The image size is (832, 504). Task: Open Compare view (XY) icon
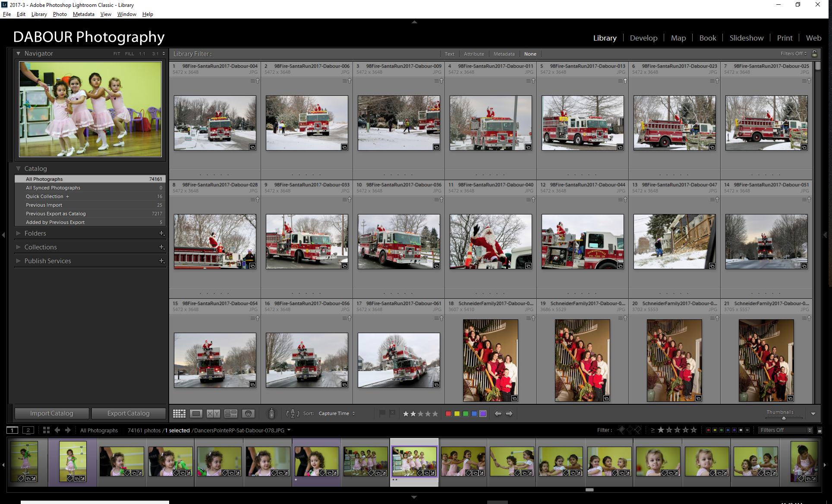pos(213,413)
